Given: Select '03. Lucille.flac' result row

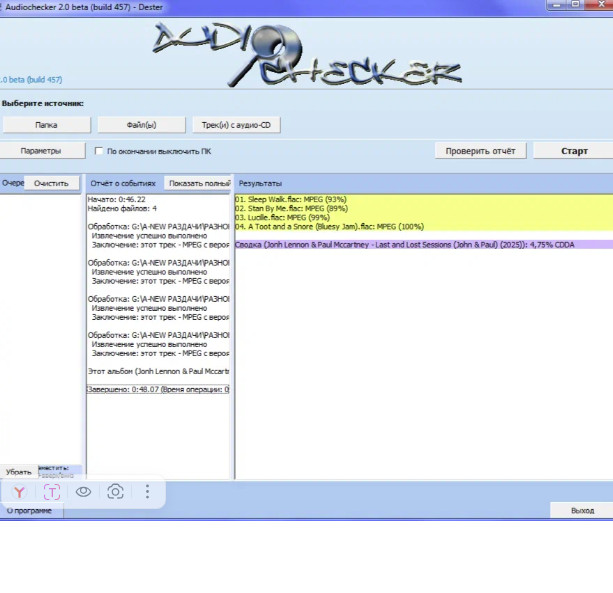Looking at the screenshot, I should coord(282,217).
